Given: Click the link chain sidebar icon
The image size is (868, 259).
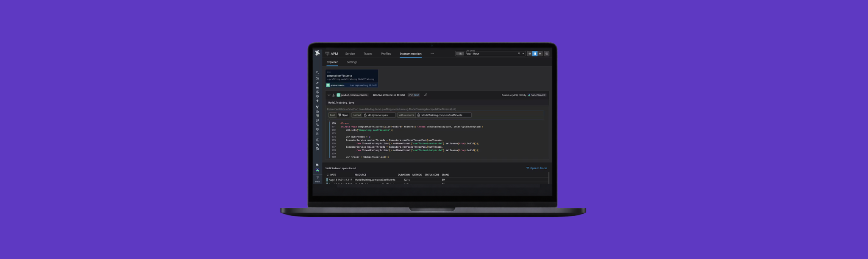Looking at the screenshot, I should tap(317, 125).
